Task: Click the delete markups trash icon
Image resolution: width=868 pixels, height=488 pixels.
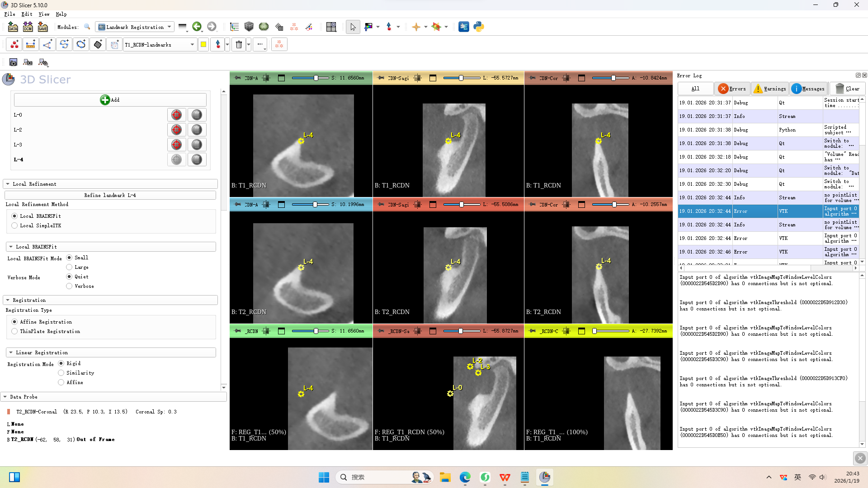Action: pos(239,44)
